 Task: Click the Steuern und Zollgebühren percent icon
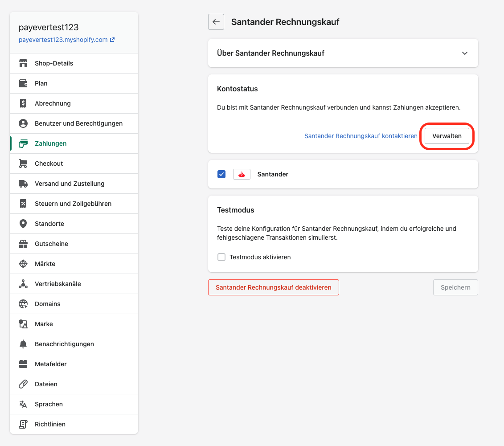point(23,204)
